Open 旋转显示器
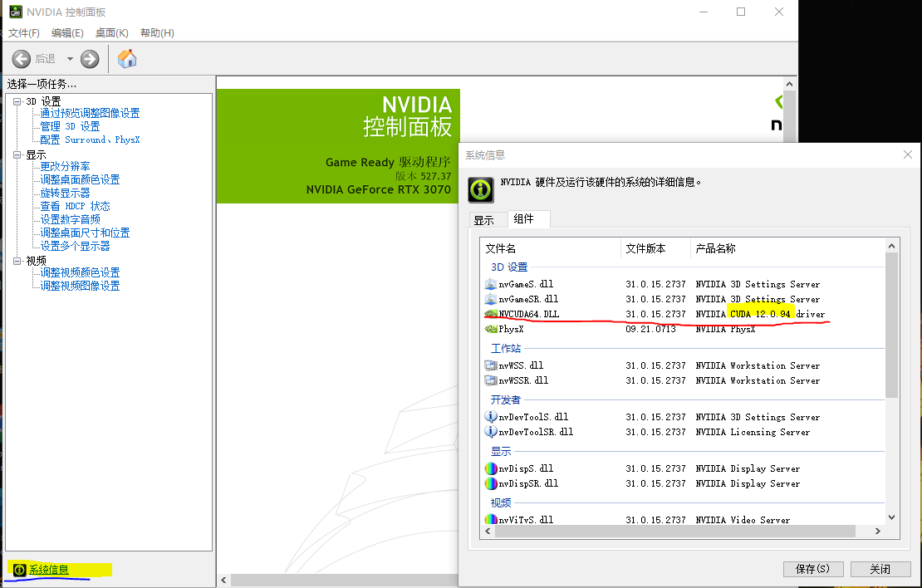The width and height of the screenshot is (922, 588). pyautogui.click(x=65, y=193)
